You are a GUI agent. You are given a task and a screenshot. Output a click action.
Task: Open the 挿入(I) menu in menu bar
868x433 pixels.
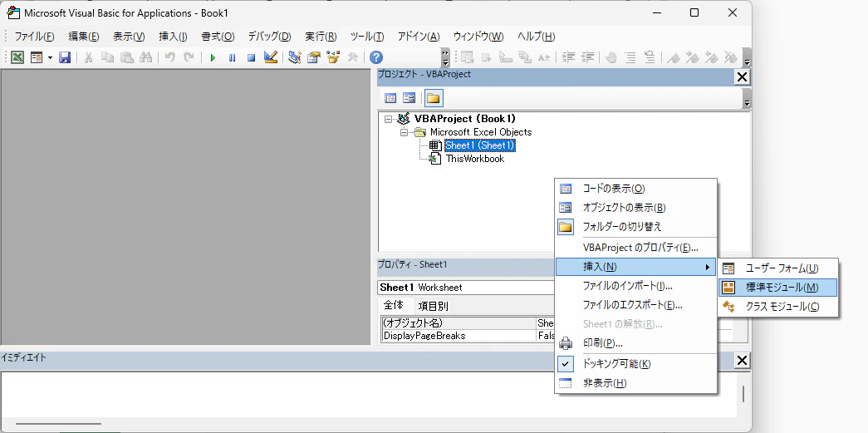173,37
